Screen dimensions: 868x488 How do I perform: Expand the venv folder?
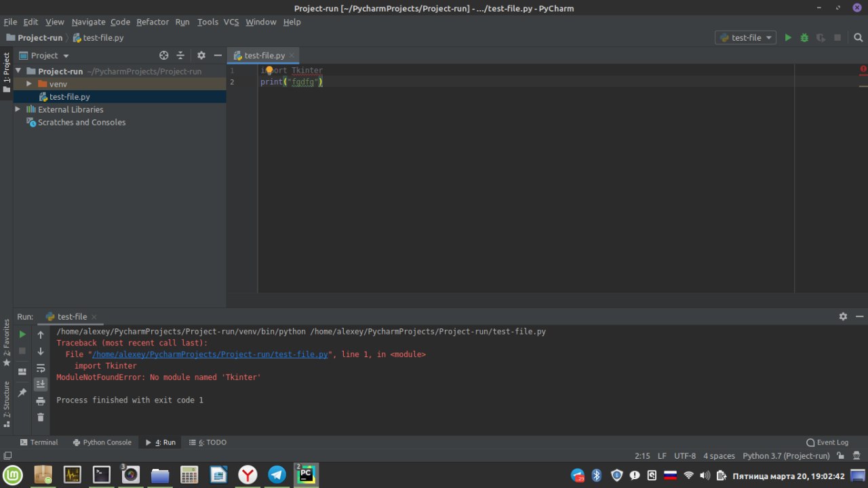click(x=29, y=83)
